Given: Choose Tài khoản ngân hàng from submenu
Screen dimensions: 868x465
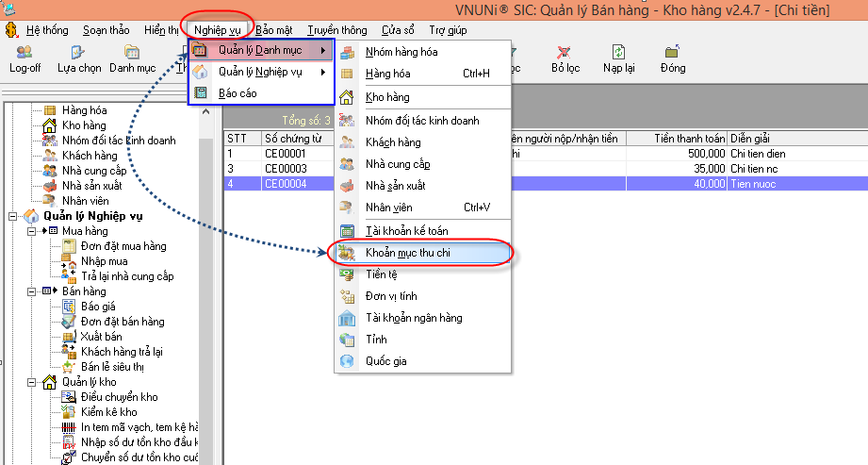Looking at the screenshot, I should point(414,318).
